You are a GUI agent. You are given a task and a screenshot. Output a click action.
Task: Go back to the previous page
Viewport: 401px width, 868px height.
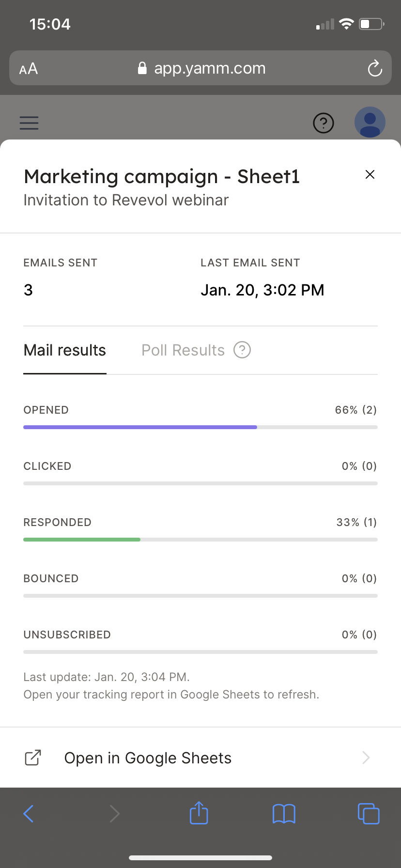29,814
